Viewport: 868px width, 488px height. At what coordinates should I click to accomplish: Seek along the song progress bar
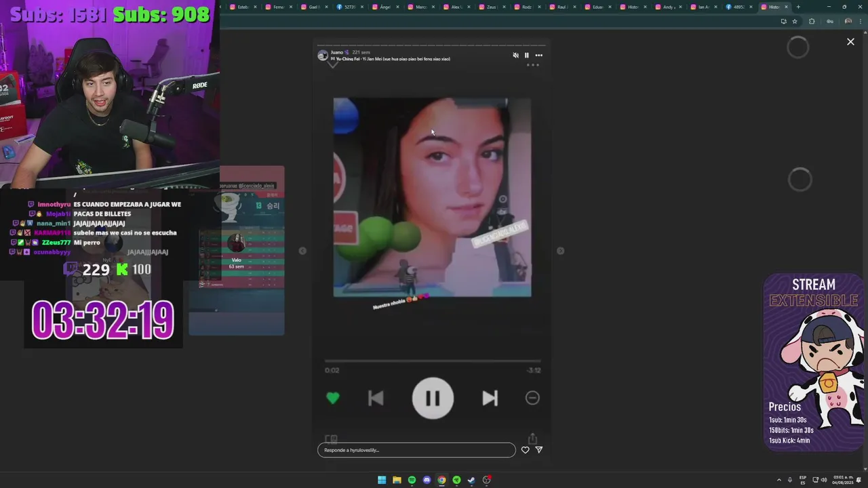pyautogui.click(x=433, y=361)
